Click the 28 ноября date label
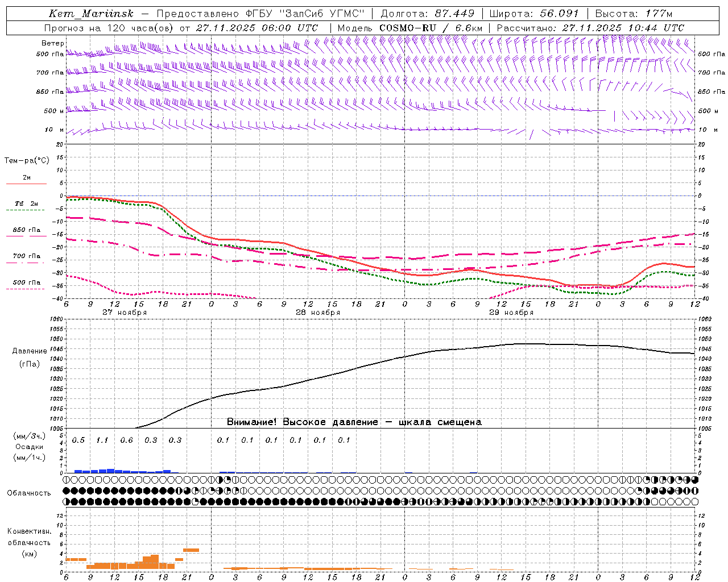 (x=318, y=313)
